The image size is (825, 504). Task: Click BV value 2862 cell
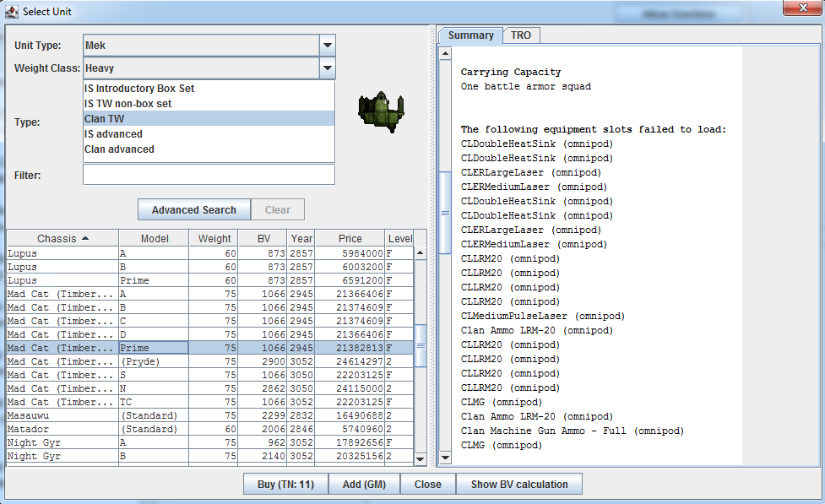(263, 388)
